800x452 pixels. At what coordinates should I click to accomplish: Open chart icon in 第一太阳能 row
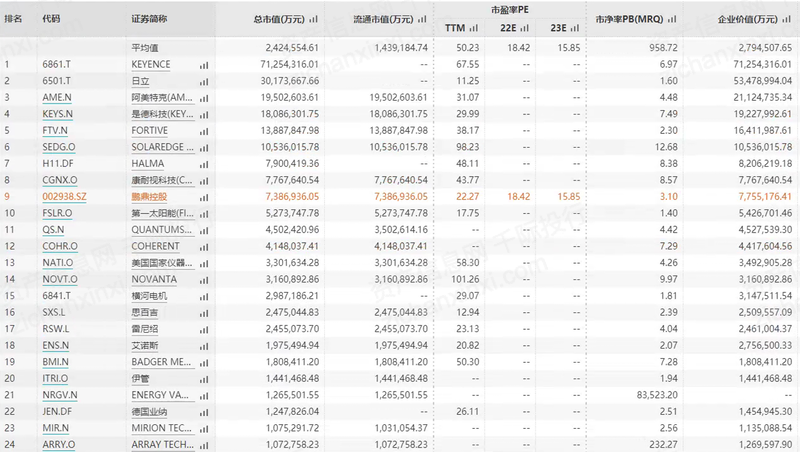click(x=204, y=214)
